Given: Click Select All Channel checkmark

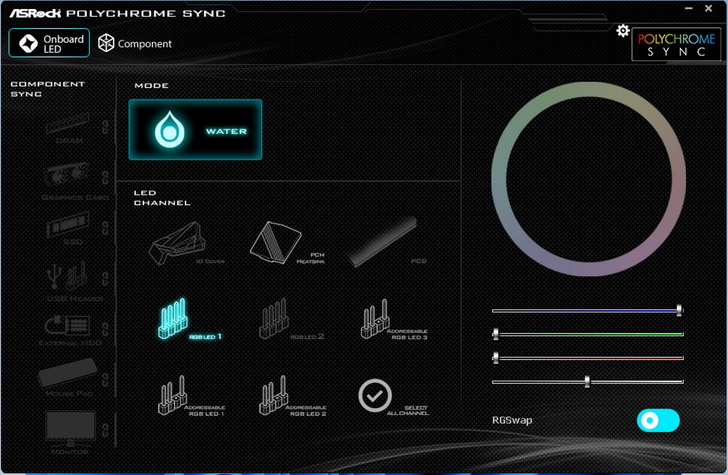Looking at the screenshot, I should [375, 396].
